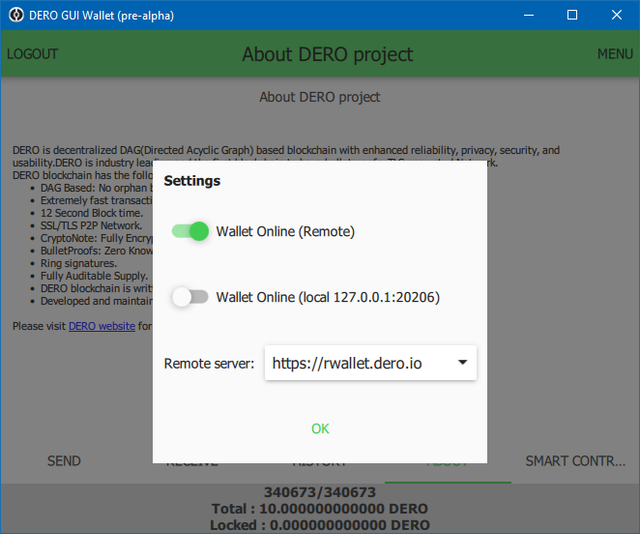
Task: Confirm settings with the OK button
Action: pos(320,429)
